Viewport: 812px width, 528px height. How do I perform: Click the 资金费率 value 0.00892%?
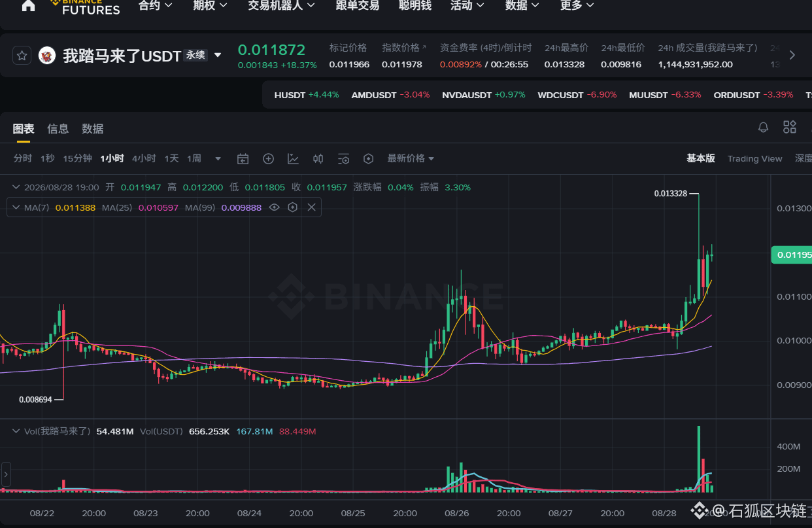(x=461, y=65)
